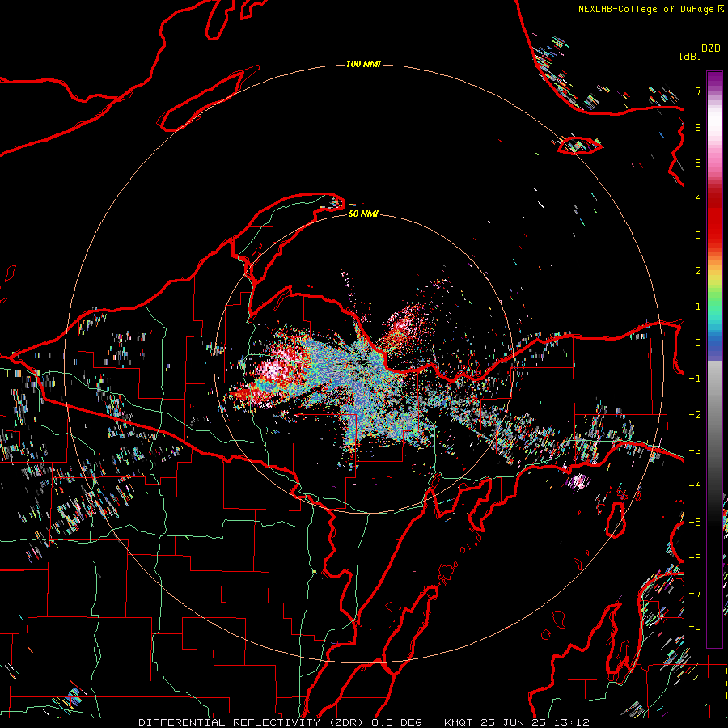Click the 50 NMI range ring label

click(x=363, y=214)
